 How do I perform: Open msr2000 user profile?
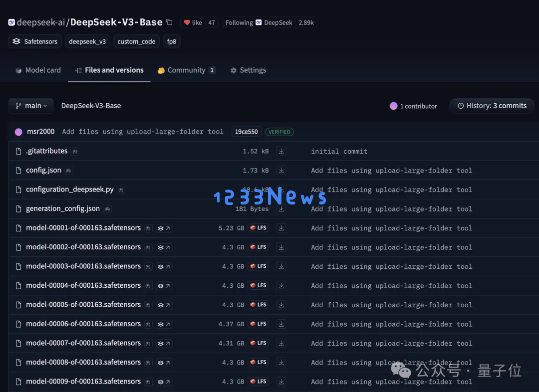40,132
